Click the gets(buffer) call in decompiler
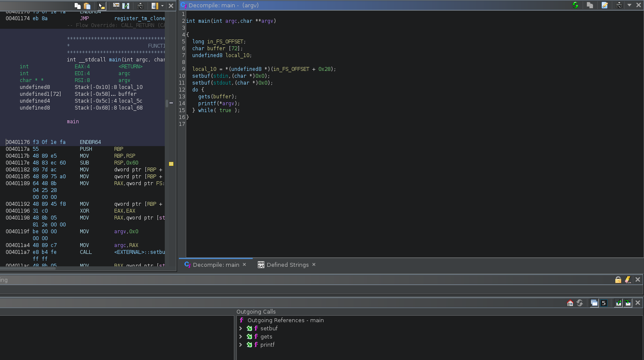644x360 pixels. [x=217, y=97]
